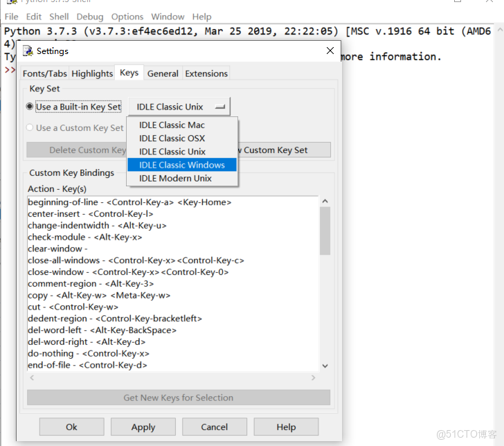Open the Help menu in Python Shell
This screenshot has width=504, height=446.
[x=202, y=17]
